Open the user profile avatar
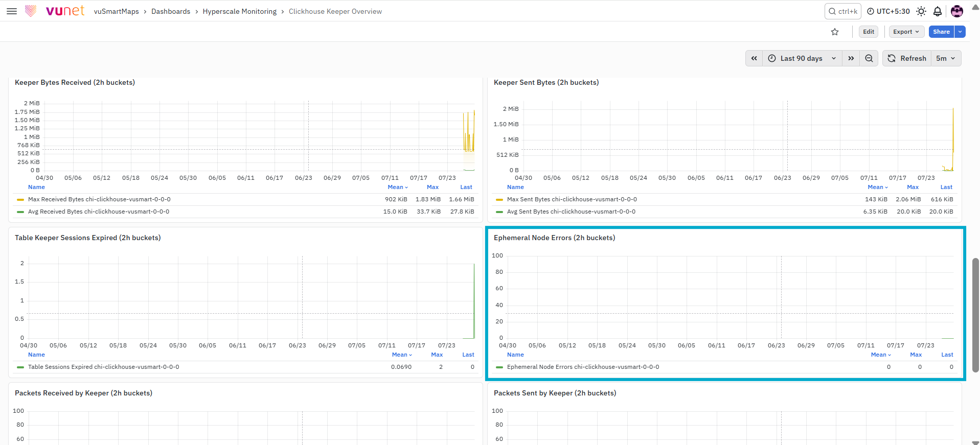 point(957,11)
